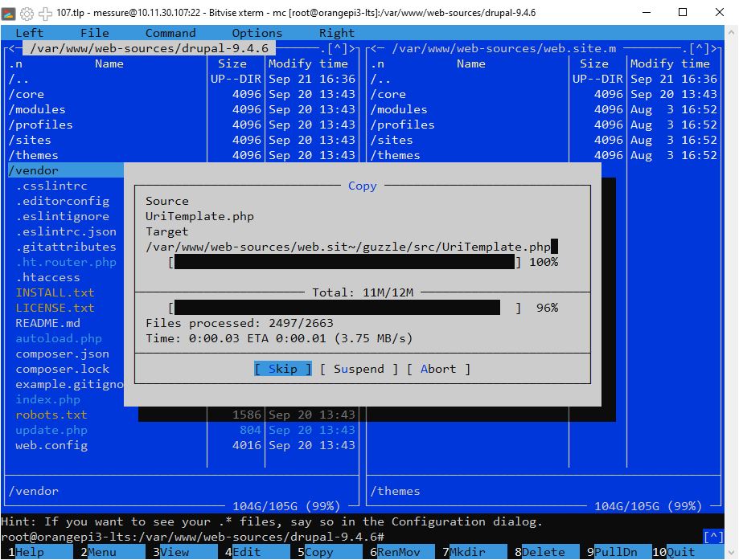Click 5Copy function key

click(326, 552)
